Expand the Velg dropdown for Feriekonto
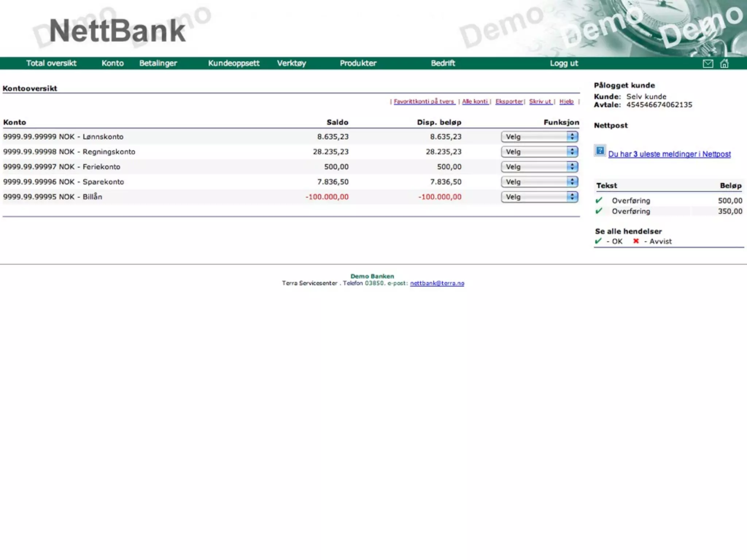The width and height of the screenshot is (747, 560). (539, 167)
